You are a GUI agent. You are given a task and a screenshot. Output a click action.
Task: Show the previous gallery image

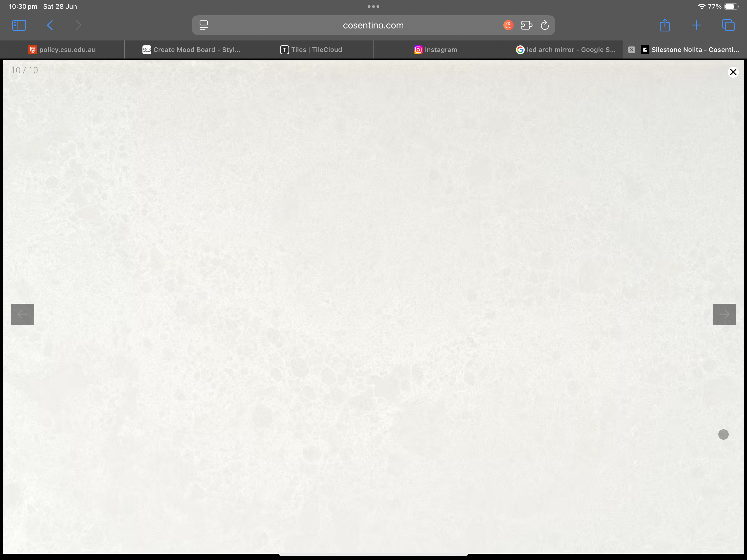click(x=22, y=314)
